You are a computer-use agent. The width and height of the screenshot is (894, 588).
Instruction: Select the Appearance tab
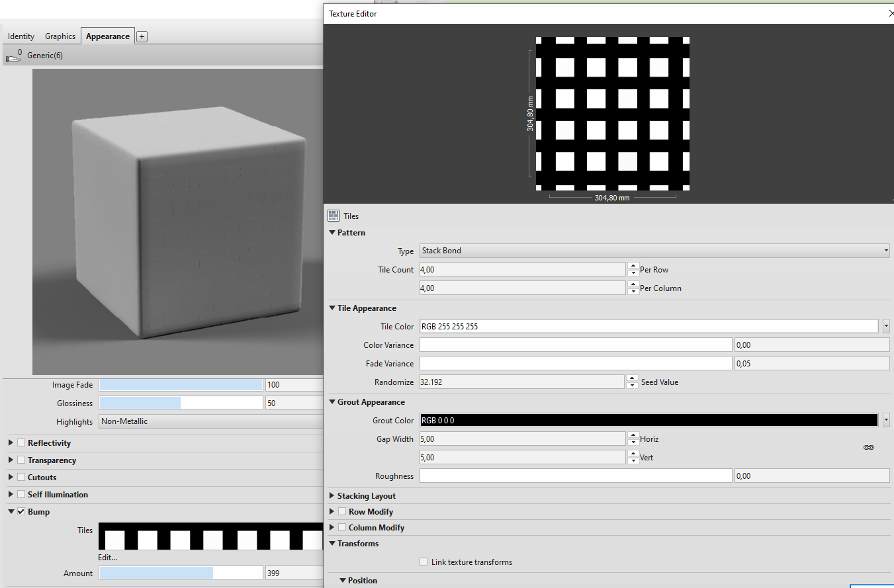pos(108,36)
